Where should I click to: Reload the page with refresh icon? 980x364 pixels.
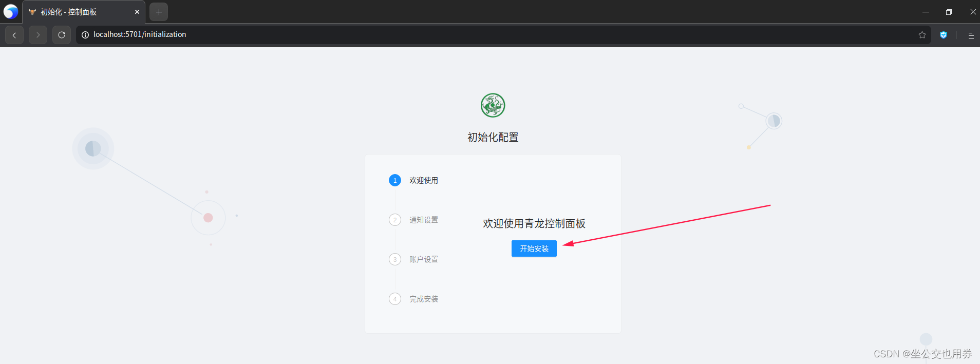[x=62, y=35]
